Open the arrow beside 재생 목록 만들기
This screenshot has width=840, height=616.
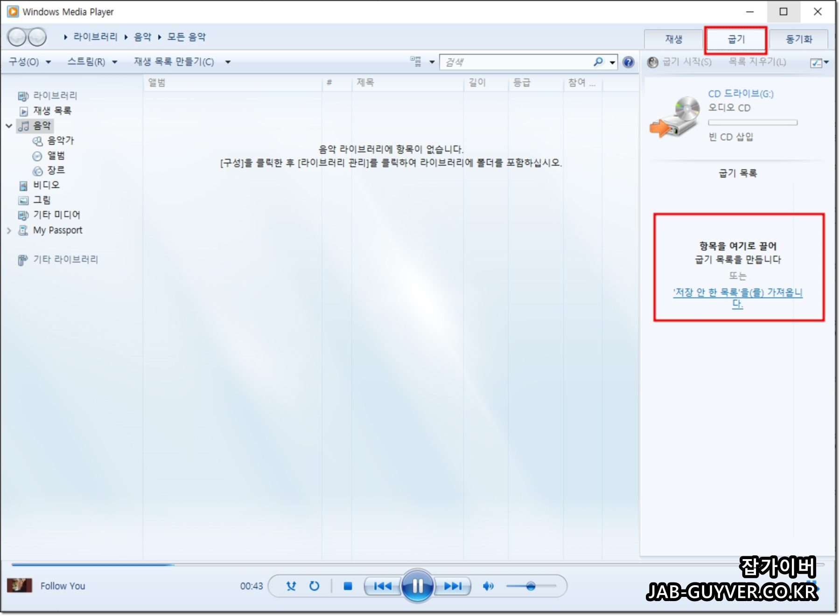pos(228,62)
